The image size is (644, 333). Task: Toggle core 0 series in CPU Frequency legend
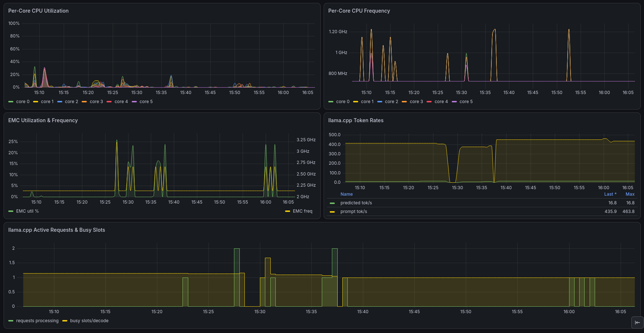pos(343,102)
